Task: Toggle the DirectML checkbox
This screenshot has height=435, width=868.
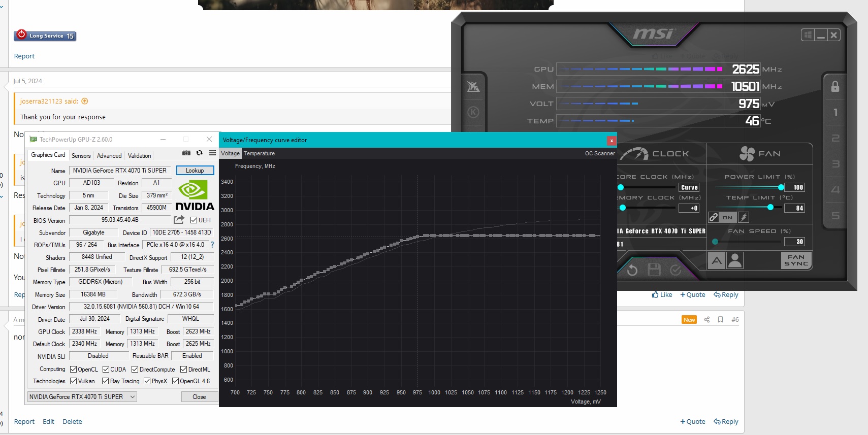Action: tap(184, 370)
